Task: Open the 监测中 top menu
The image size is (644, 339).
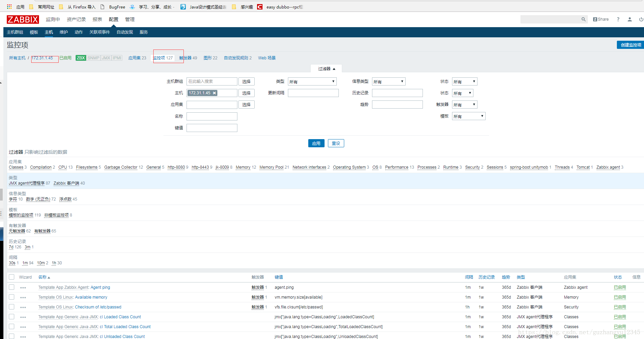Action: [x=53, y=19]
